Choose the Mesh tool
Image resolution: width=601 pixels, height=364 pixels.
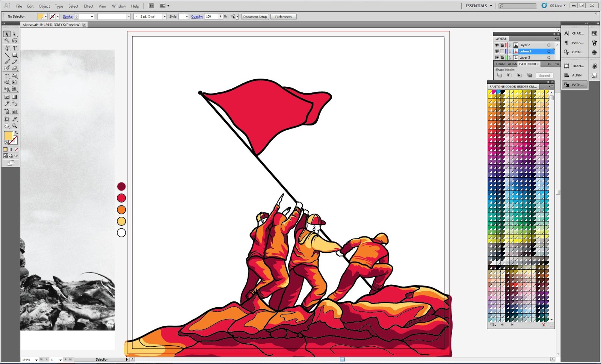pyautogui.click(x=7, y=97)
